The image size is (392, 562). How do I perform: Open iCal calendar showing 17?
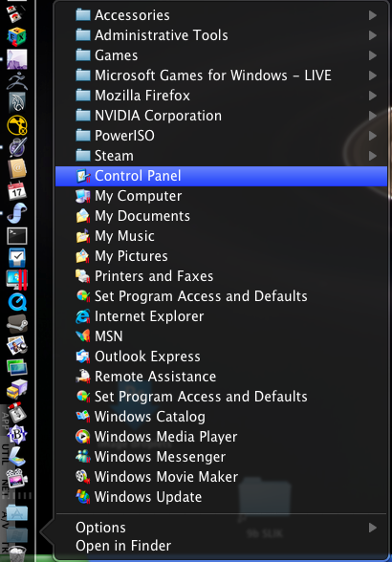coord(17,191)
